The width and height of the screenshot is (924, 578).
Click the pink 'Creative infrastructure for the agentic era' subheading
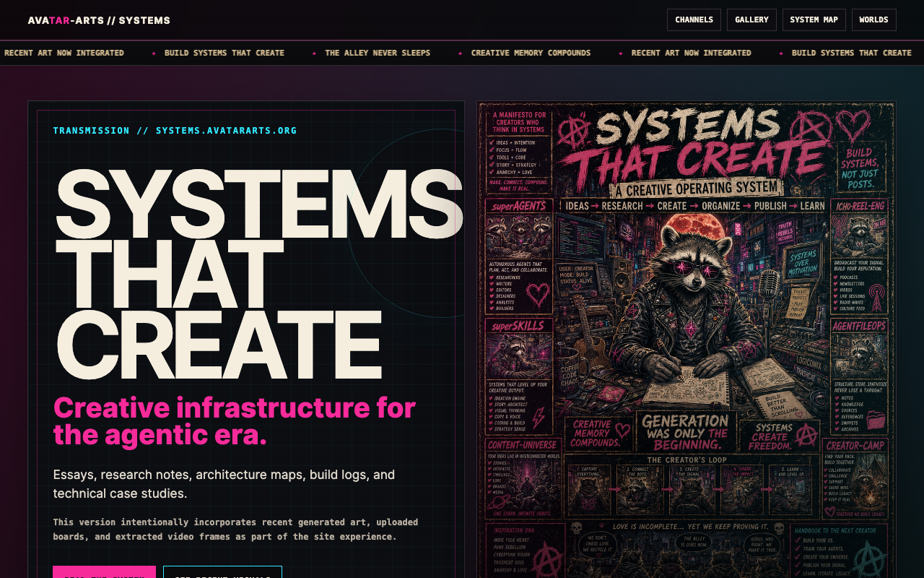coord(234,421)
